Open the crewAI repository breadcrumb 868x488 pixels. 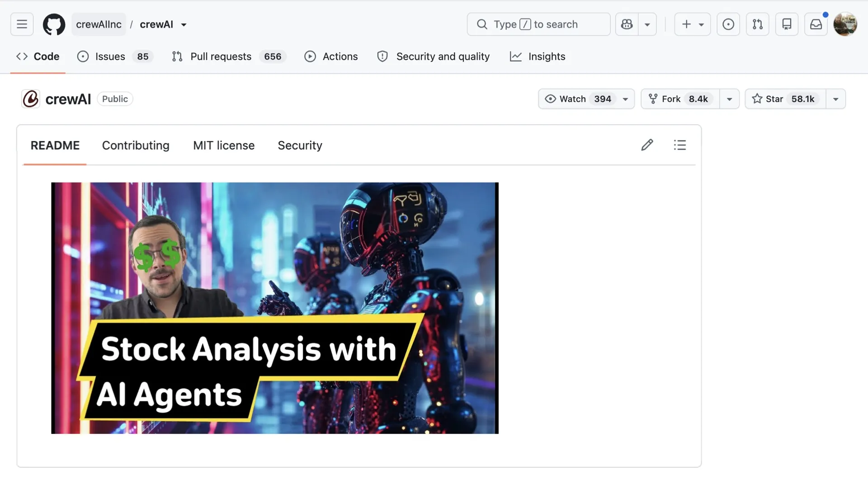156,24
